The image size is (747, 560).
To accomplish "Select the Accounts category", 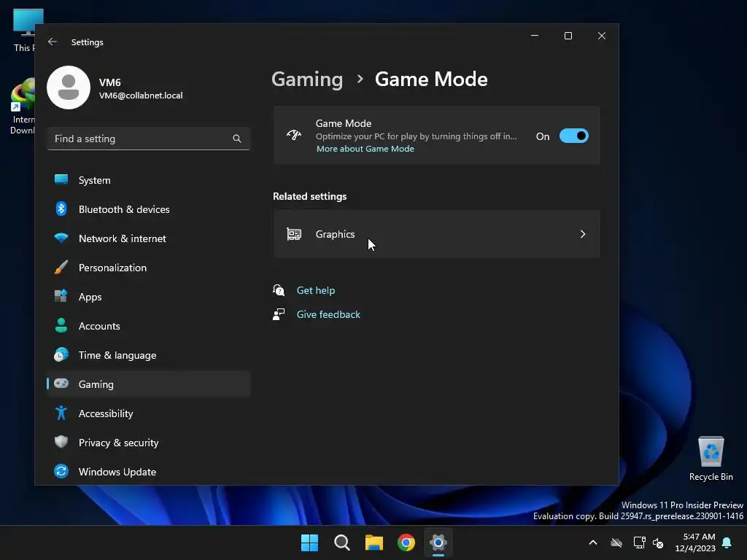I will pos(149,326).
